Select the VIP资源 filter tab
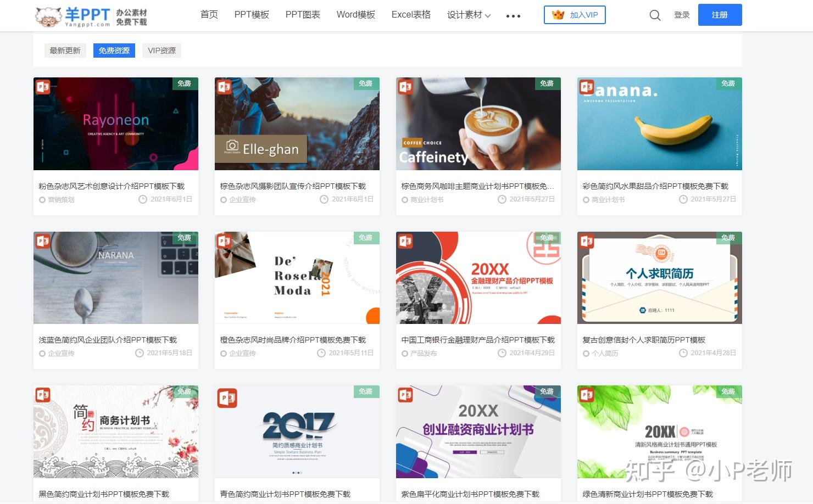The width and height of the screenshot is (813, 504). 161,51
